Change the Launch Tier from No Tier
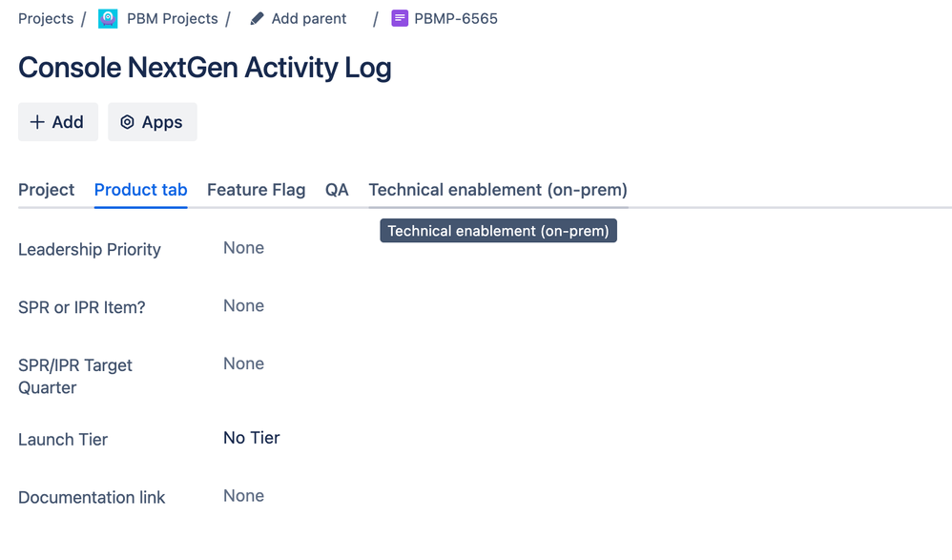952x560 pixels. 250,438
